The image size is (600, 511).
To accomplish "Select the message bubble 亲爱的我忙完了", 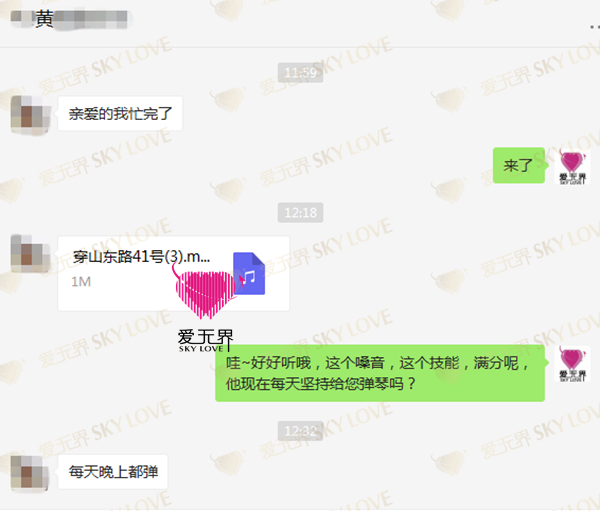I will click(120, 114).
